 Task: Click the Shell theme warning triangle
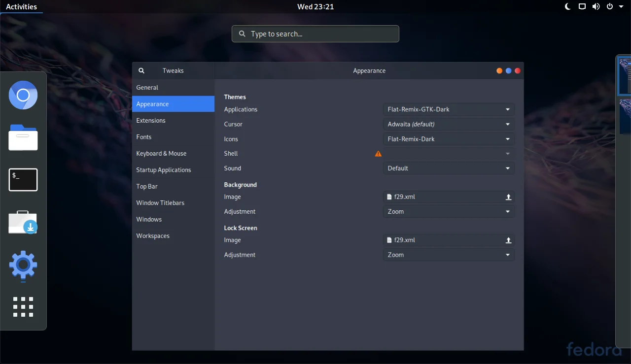pos(378,154)
